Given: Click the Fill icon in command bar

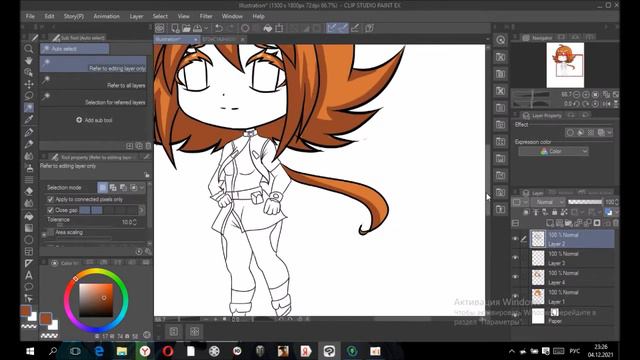Looking at the screenshot, I should pyautogui.click(x=268, y=28).
